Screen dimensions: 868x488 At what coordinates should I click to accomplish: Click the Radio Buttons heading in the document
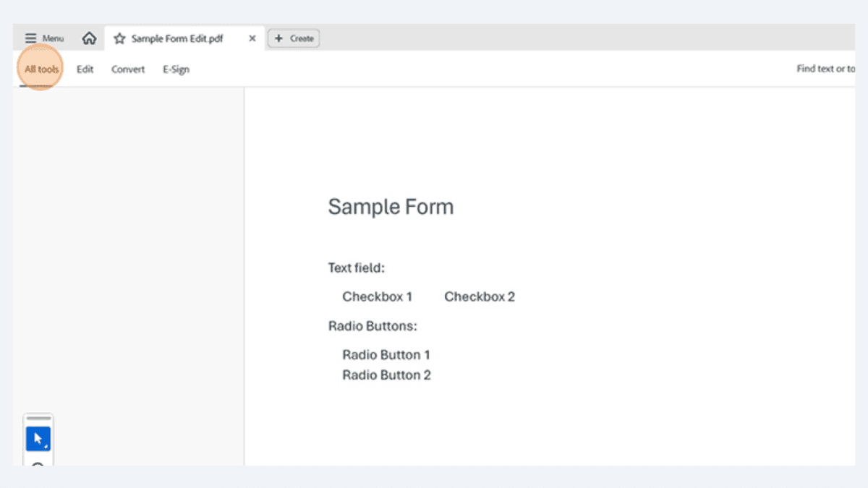pyautogui.click(x=373, y=326)
